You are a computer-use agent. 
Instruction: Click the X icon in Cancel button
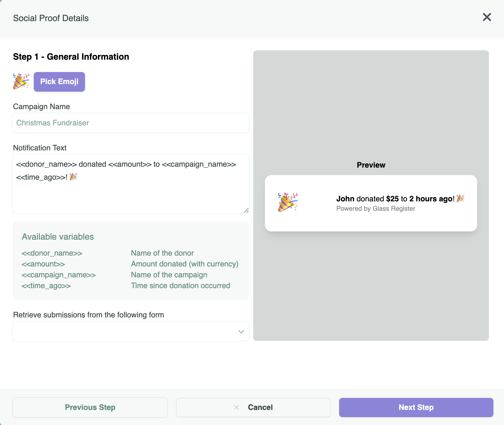(237, 408)
